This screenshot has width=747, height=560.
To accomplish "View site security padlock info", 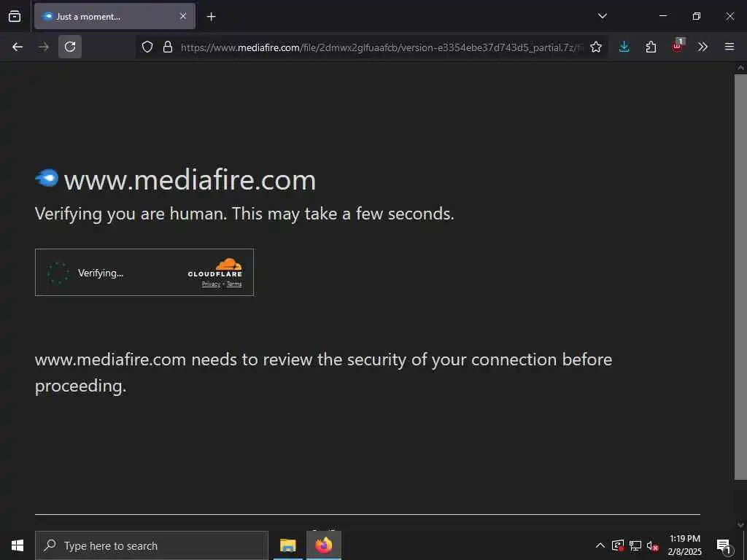I will (x=168, y=47).
